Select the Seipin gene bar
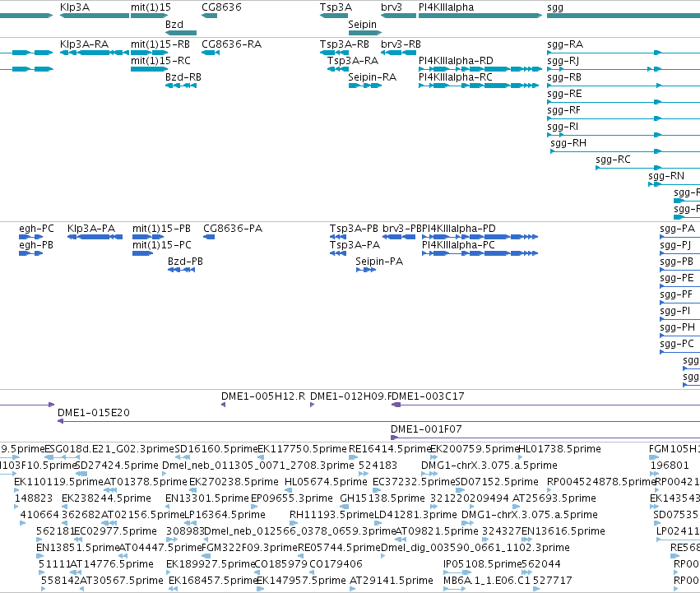The height and width of the screenshot is (593, 700). [x=365, y=33]
